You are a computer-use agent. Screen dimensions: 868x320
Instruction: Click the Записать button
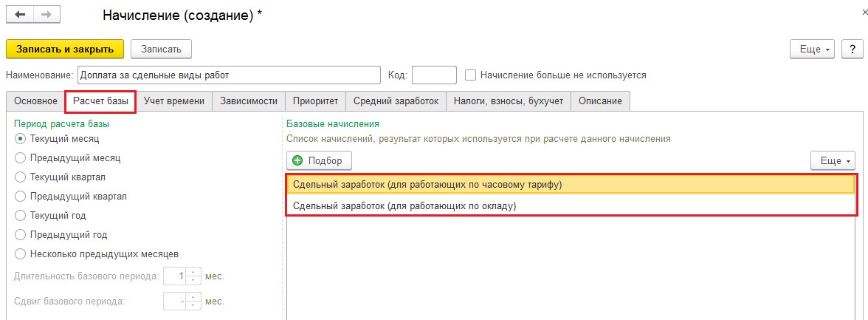point(161,49)
